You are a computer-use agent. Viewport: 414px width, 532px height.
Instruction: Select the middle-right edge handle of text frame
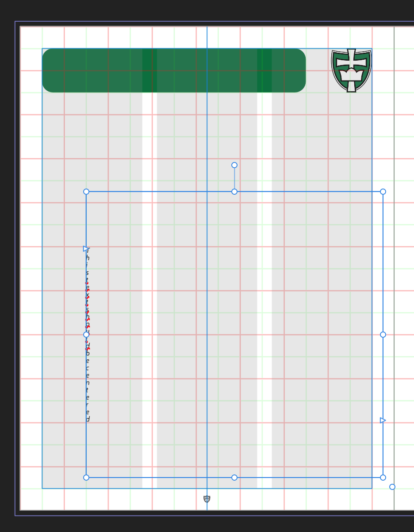click(x=383, y=335)
